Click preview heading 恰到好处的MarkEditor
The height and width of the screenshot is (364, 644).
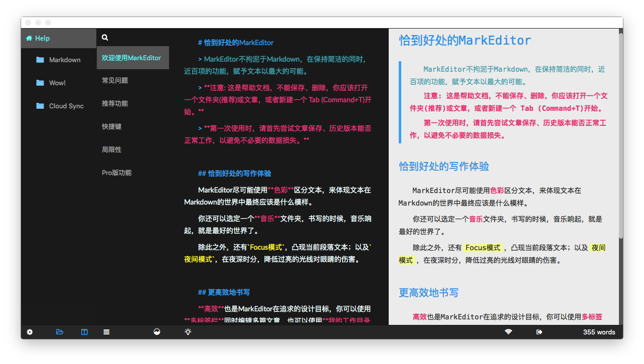click(465, 41)
